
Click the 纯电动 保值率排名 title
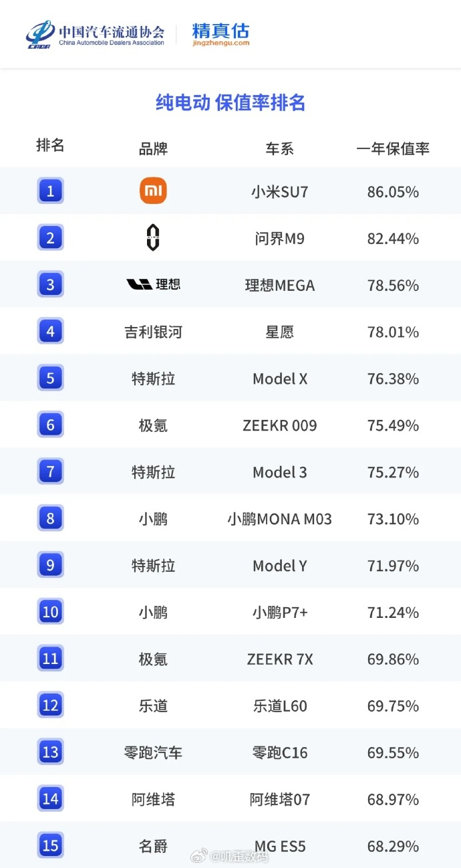coord(230,102)
